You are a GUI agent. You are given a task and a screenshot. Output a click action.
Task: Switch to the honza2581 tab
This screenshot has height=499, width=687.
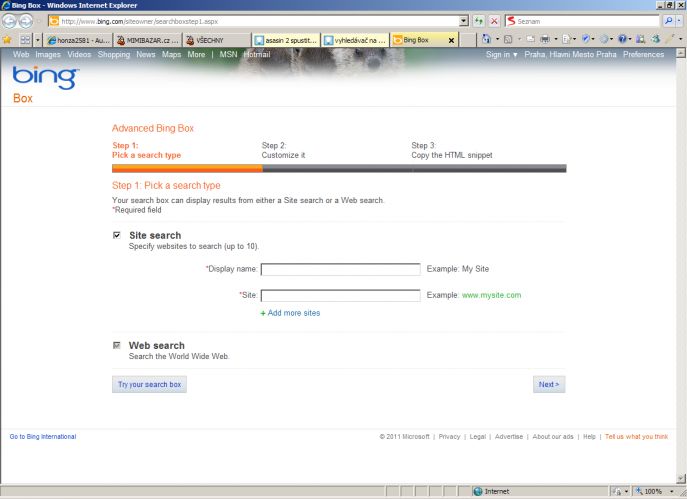click(79, 40)
